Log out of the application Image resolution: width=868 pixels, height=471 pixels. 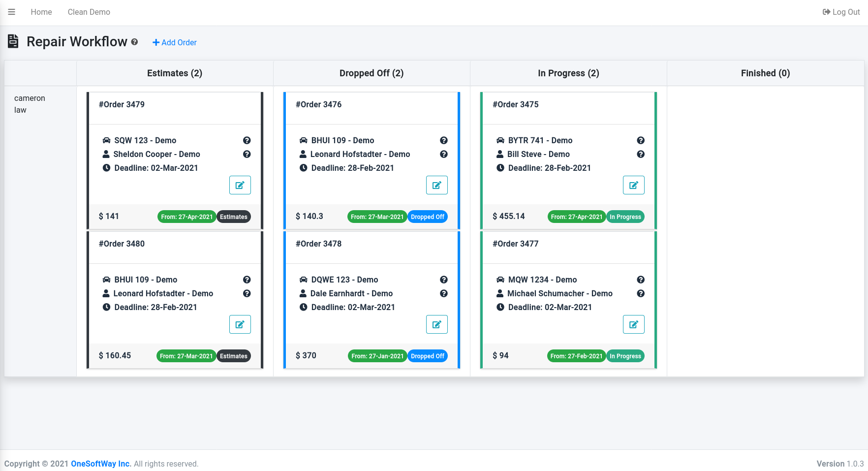coord(841,12)
